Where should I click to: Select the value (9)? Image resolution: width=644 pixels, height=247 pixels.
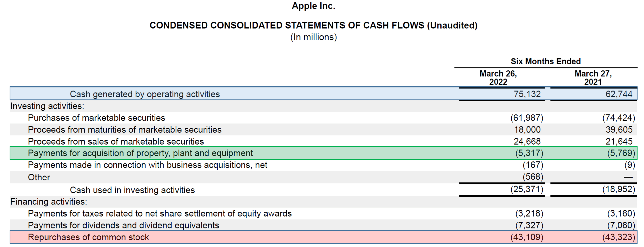click(629, 165)
